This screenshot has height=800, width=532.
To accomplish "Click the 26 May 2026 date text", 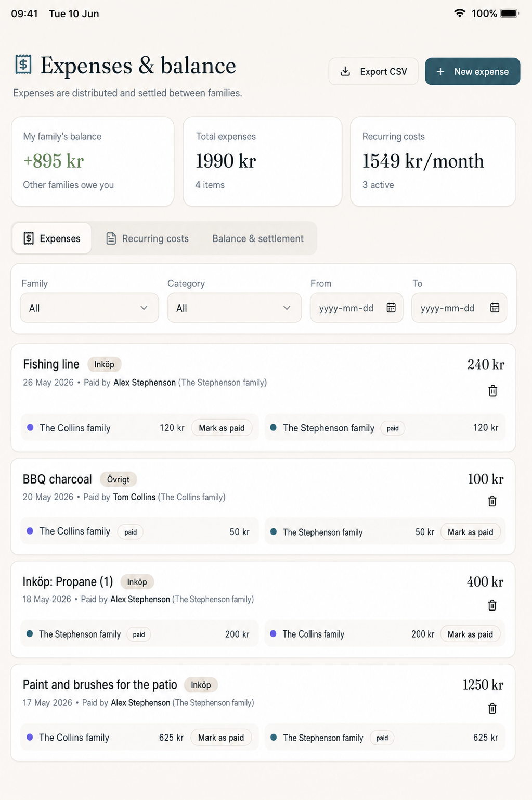I will [48, 383].
